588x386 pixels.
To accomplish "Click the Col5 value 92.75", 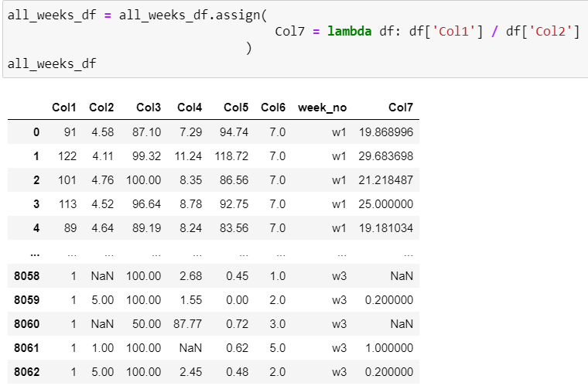I will tap(234, 204).
